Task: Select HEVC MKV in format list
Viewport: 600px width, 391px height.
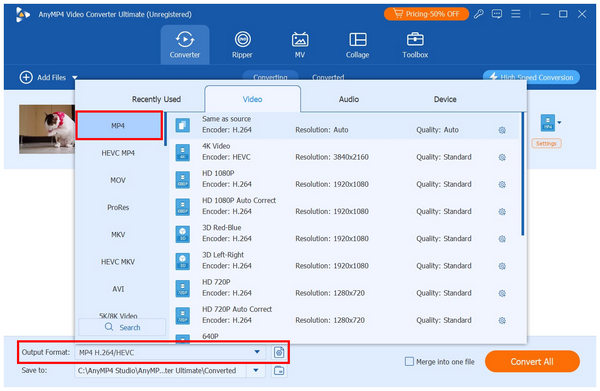Action: tap(118, 262)
